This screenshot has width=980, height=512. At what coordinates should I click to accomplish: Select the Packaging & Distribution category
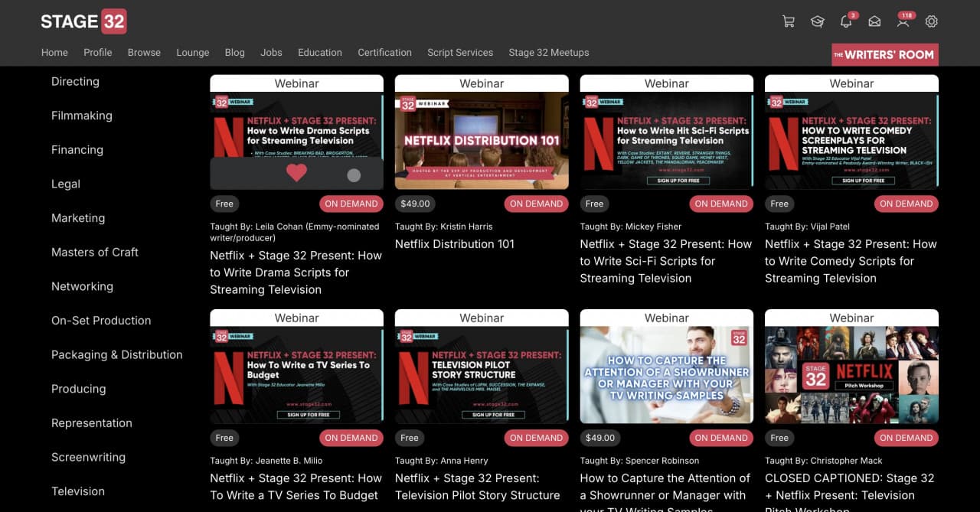pos(117,354)
